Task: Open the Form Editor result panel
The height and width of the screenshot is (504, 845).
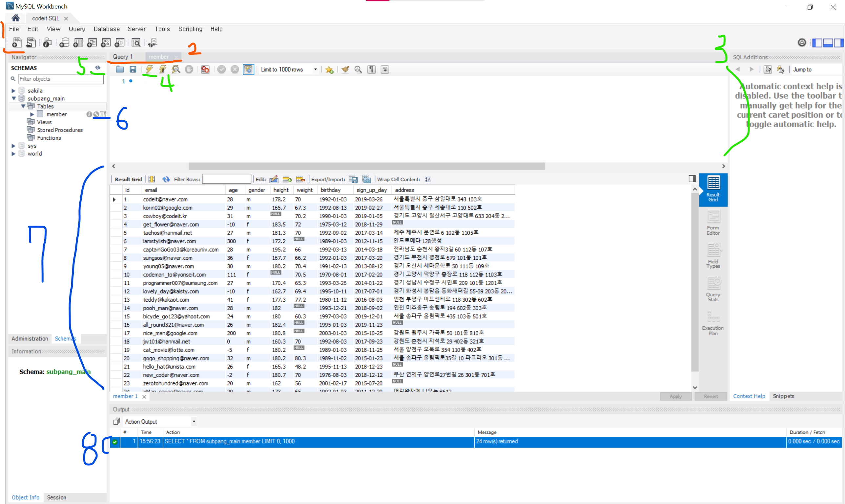Action: 713,223
